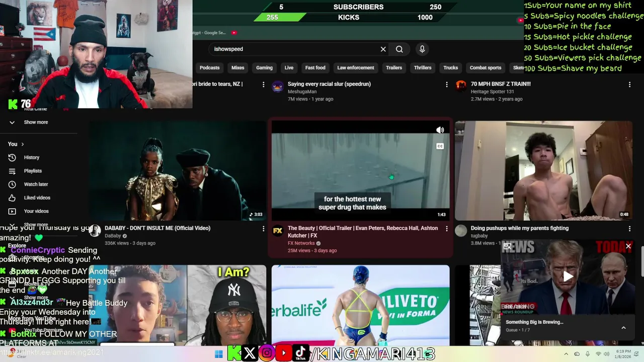Screen dimensions: 644x362
Task: Open 70 MPH BNSF Z TRAIN!!! title
Action: [x=501, y=84]
